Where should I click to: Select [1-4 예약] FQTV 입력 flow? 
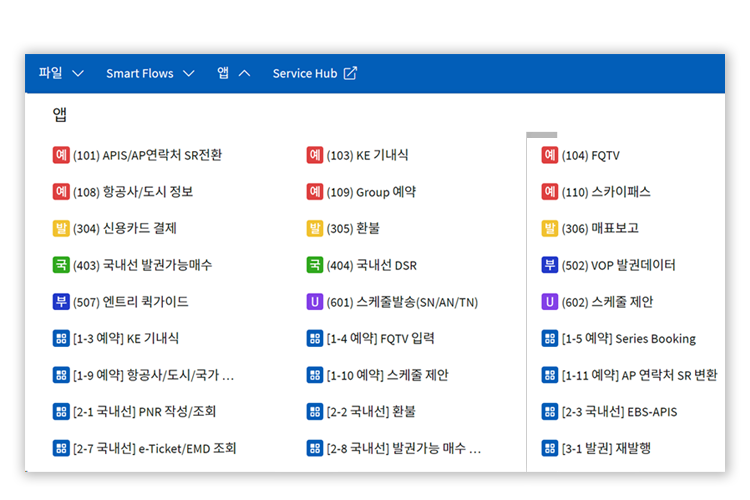[380, 338]
